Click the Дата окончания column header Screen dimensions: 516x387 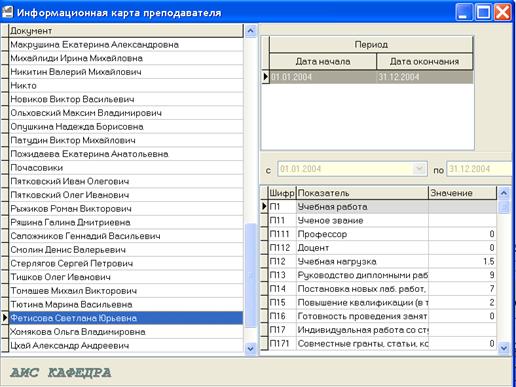(x=425, y=61)
